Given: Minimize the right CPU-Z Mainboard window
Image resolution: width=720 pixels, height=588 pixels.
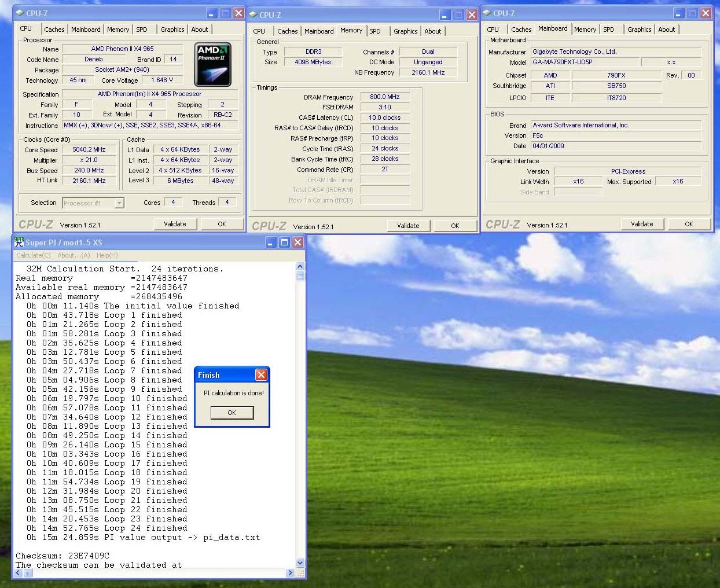Looking at the screenshot, I should point(679,13).
